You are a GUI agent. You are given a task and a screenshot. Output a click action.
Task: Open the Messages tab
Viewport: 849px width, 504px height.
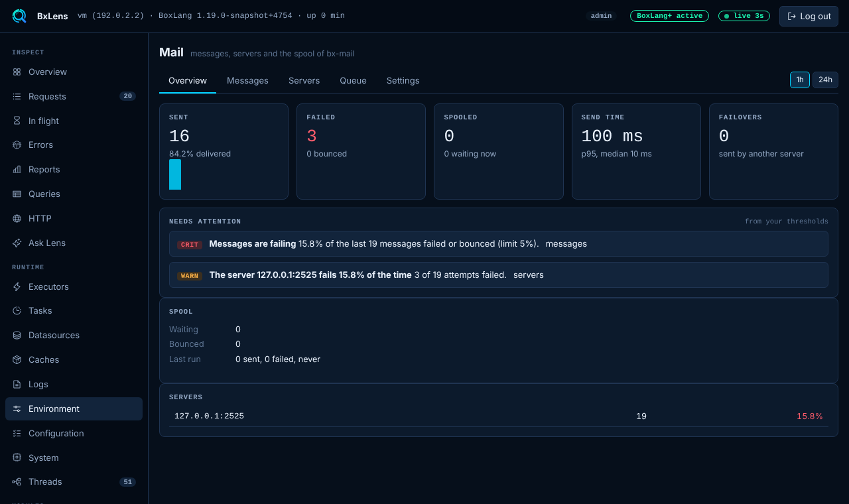[x=247, y=80]
